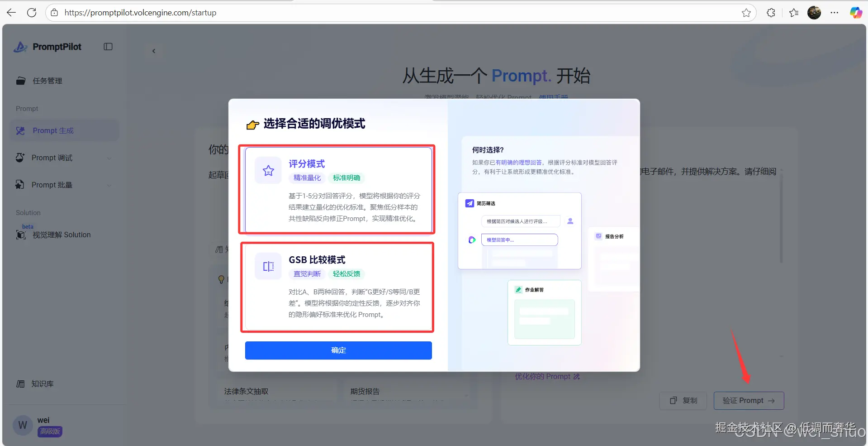
Task: Click the browser extensions puzzle icon
Action: click(x=770, y=12)
